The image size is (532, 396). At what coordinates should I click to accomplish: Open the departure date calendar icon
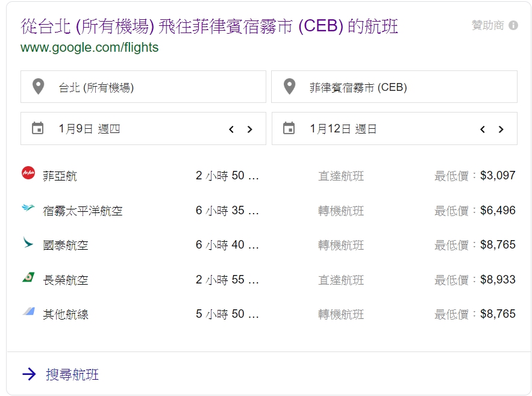(x=39, y=128)
